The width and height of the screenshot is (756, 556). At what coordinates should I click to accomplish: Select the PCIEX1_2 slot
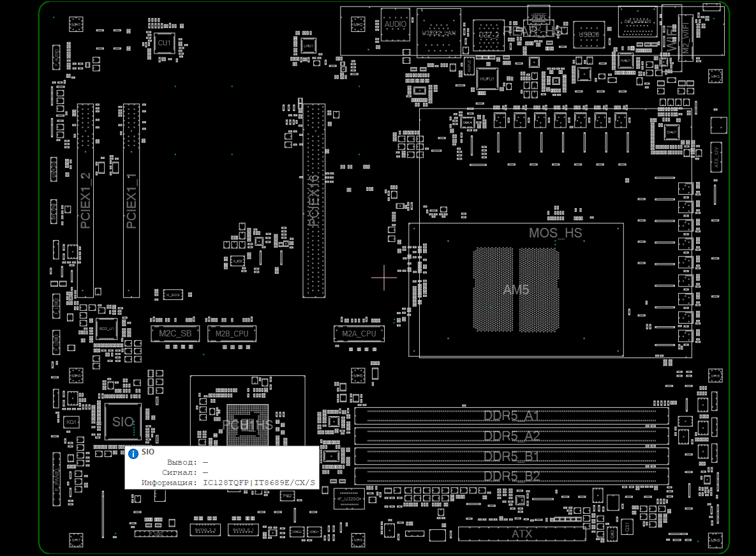coord(85,201)
